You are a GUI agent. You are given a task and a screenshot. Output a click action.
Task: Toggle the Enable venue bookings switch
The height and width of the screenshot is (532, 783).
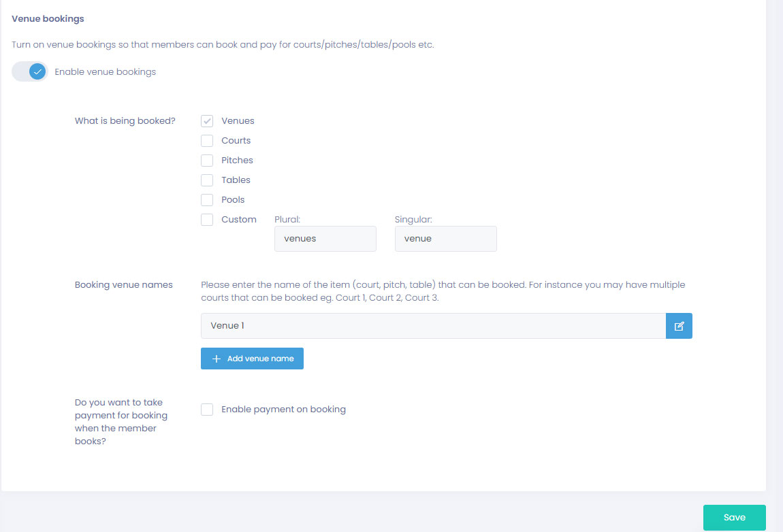click(x=30, y=71)
